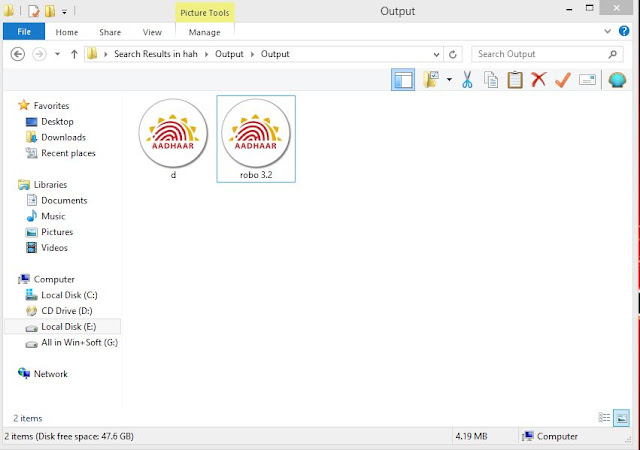Open Local Disk (C:)
The height and width of the screenshot is (450, 640).
(x=69, y=295)
